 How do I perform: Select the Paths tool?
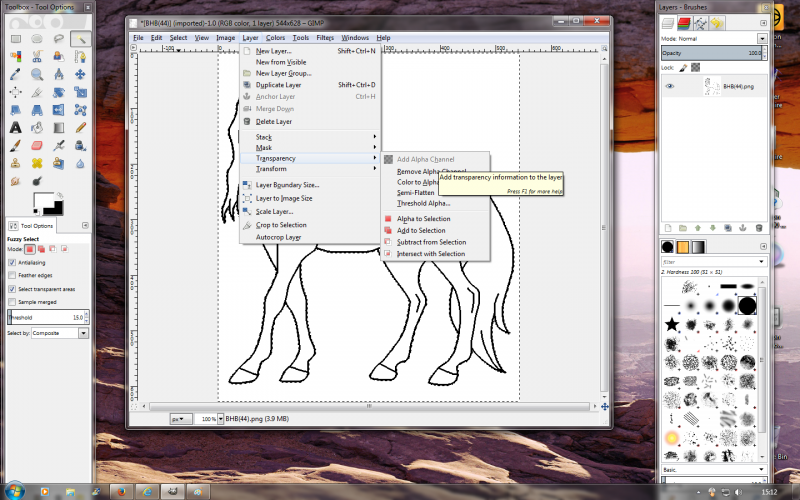(80, 57)
